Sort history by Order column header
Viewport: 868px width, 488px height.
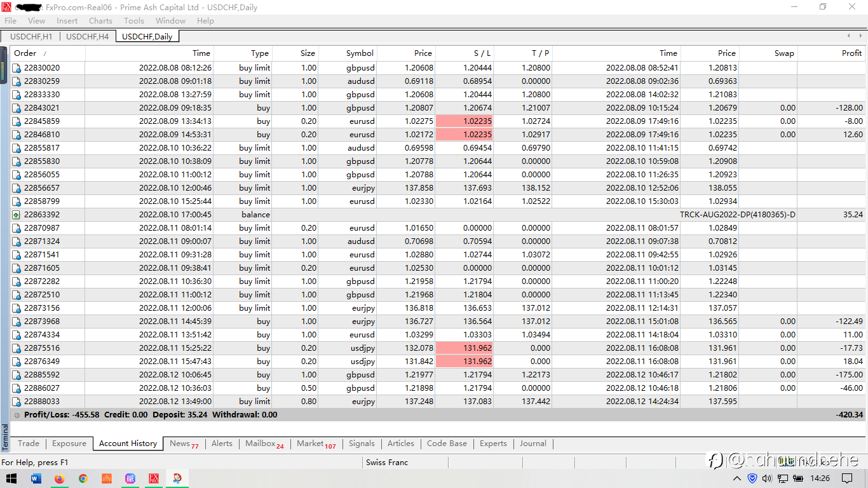(x=48, y=53)
